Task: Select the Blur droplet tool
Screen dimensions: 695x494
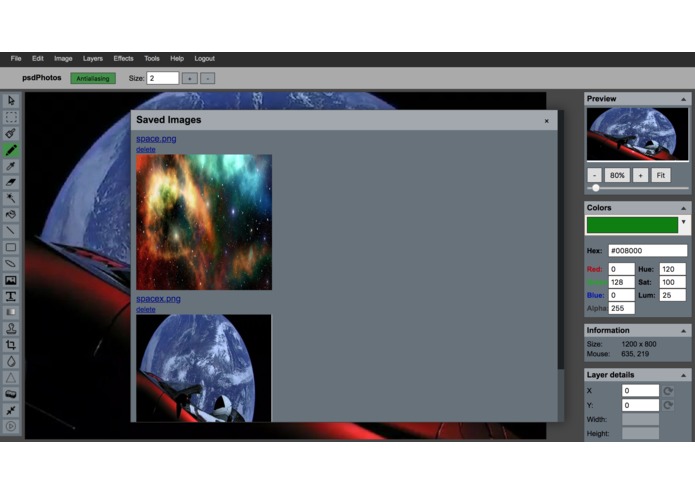Action: (11, 361)
